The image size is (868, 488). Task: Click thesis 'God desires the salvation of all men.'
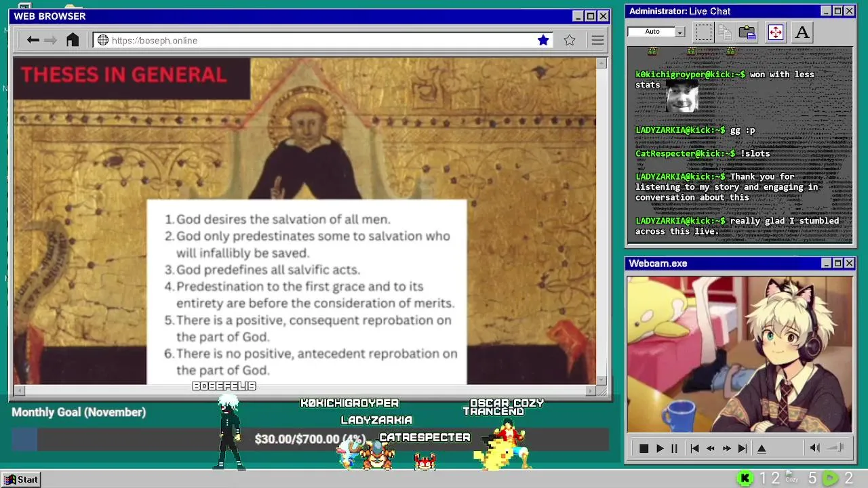283,219
